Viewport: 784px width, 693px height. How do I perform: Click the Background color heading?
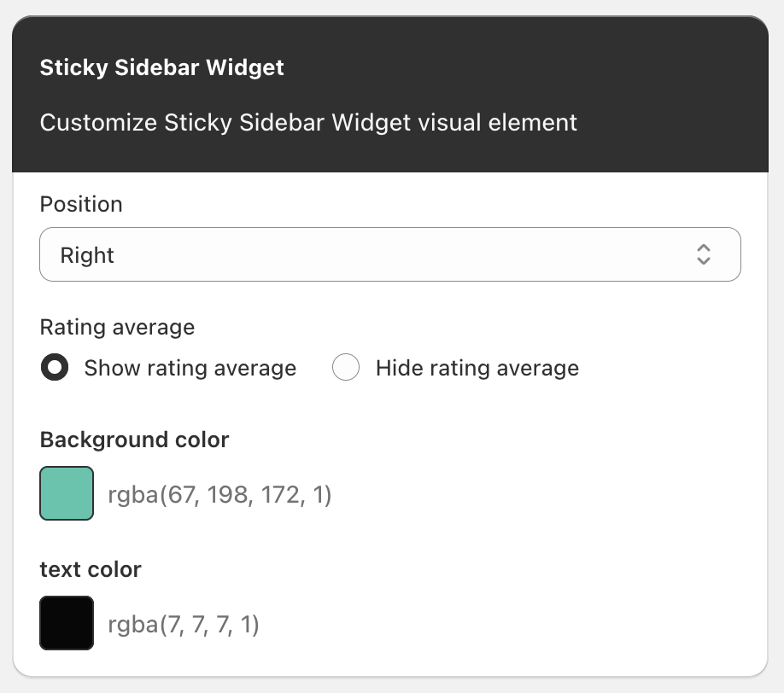[134, 440]
